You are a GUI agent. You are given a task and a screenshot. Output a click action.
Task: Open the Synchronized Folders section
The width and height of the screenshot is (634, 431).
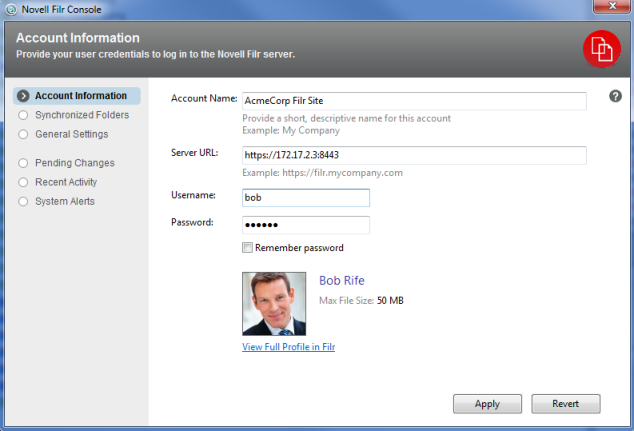pos(81,115)
